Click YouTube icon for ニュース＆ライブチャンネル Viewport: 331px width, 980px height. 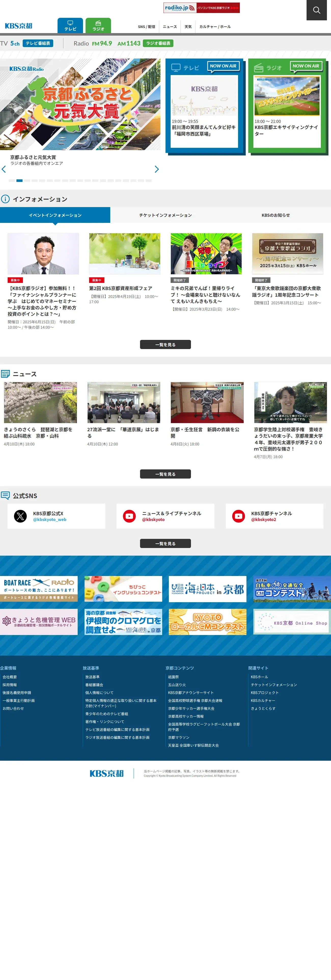130,516
